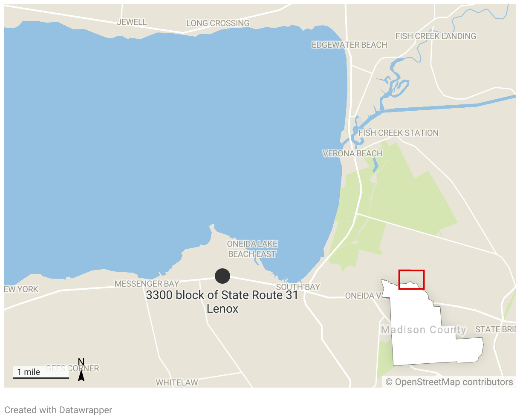Screen dimensions: 520x420
Task: Click the 3300 block of State Route 31 label
Action: coord(222,295)
